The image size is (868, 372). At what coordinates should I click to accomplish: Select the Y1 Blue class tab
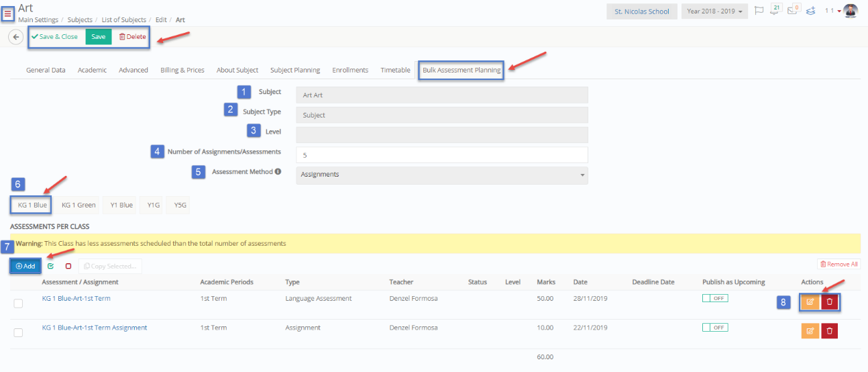click(121, 205)
